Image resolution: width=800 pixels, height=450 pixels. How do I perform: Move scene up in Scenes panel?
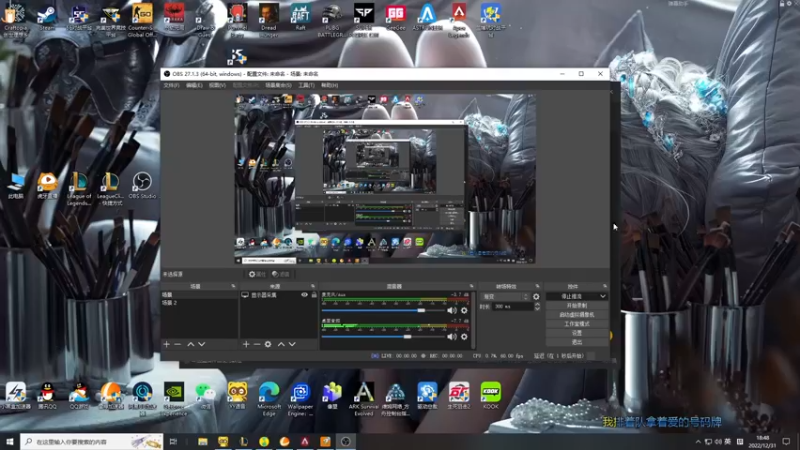pyautogui.click(x=190, y=344)
